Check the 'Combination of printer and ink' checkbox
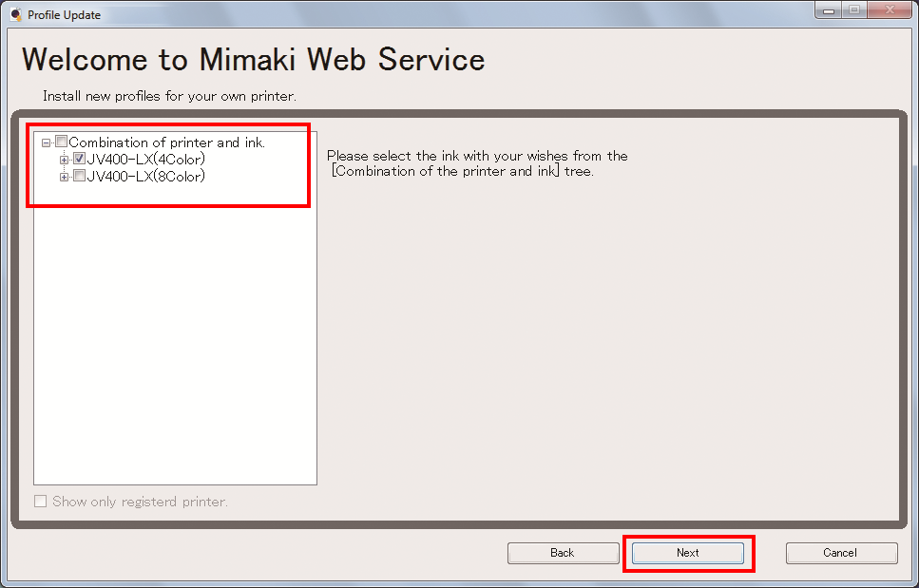This screenshot has height=588, width=919. point(62,142)
